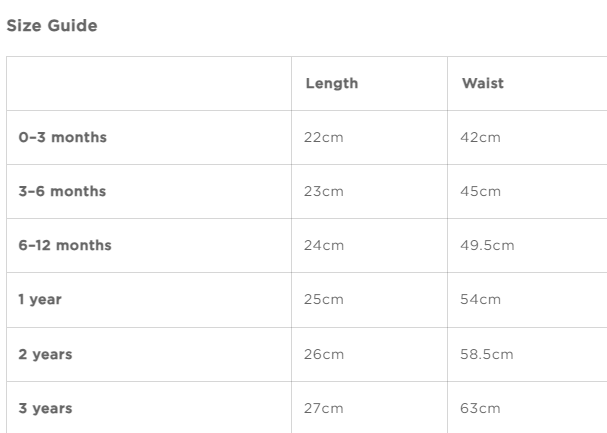Select the Length column header
607x433 pixels.
[331, 83]
